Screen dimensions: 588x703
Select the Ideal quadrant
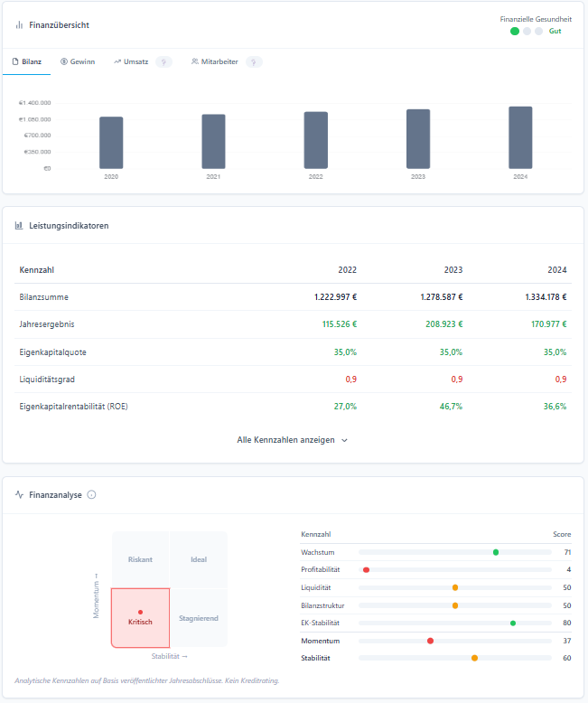[199, 559]
